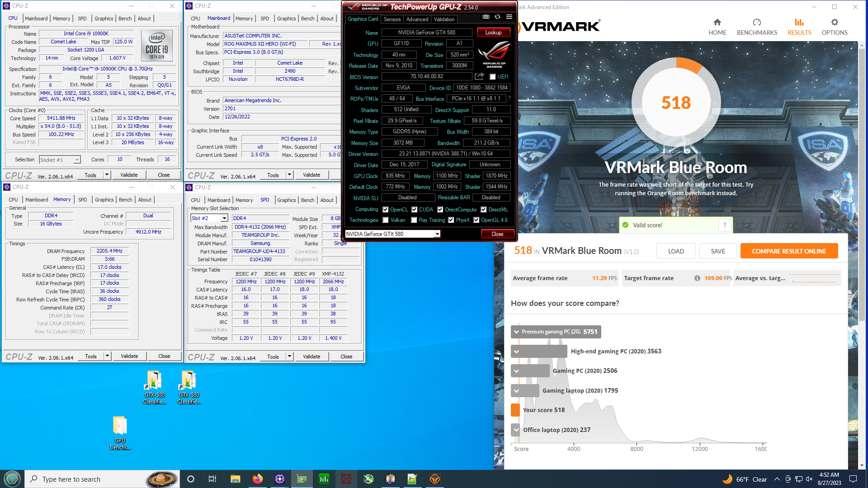
Task: Show hidden system tray icons chevron
Action: point(777,479)
